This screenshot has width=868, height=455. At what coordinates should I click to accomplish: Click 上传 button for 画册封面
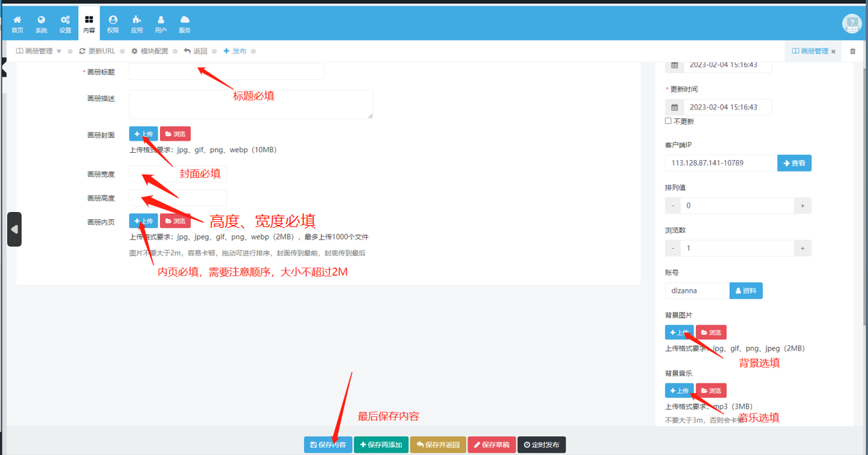(x=143, y=134)
